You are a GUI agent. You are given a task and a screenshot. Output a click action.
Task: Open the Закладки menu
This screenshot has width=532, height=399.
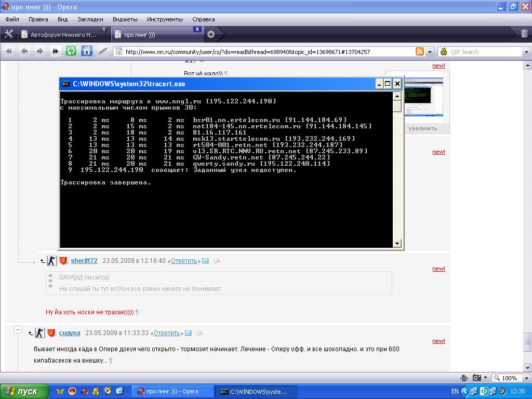pos(90,19)
